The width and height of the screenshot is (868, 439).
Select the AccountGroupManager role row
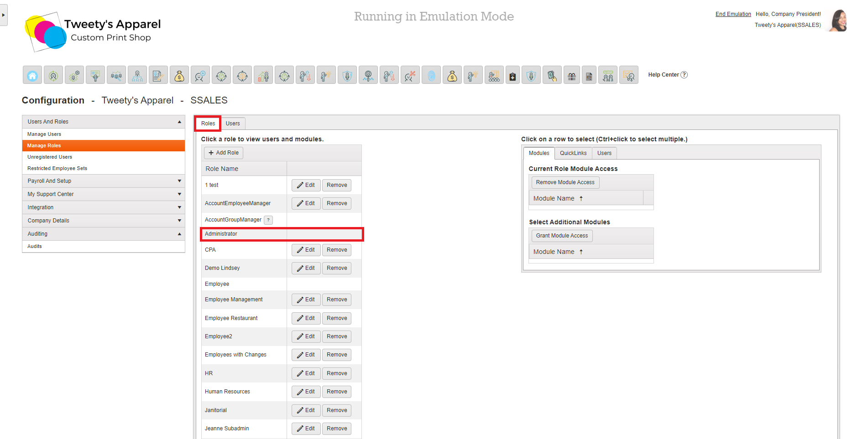tap(282, 220)
